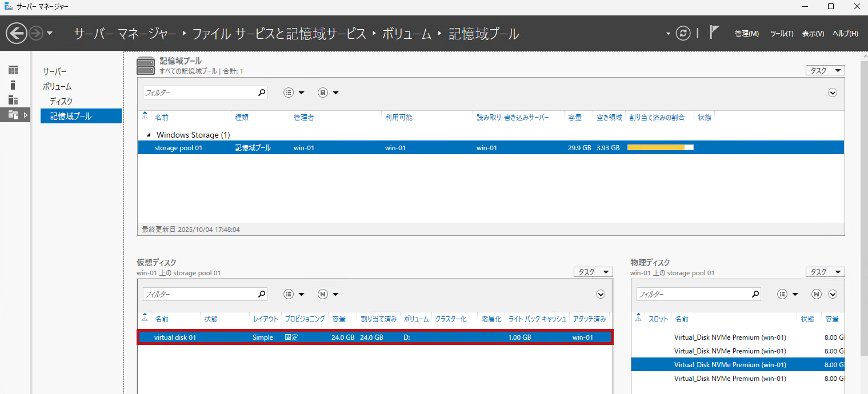The width and height of the screenshot is (868, 394).
Task: Open タスク dropdown for 物理ディスク
Action: pos(825,272)
